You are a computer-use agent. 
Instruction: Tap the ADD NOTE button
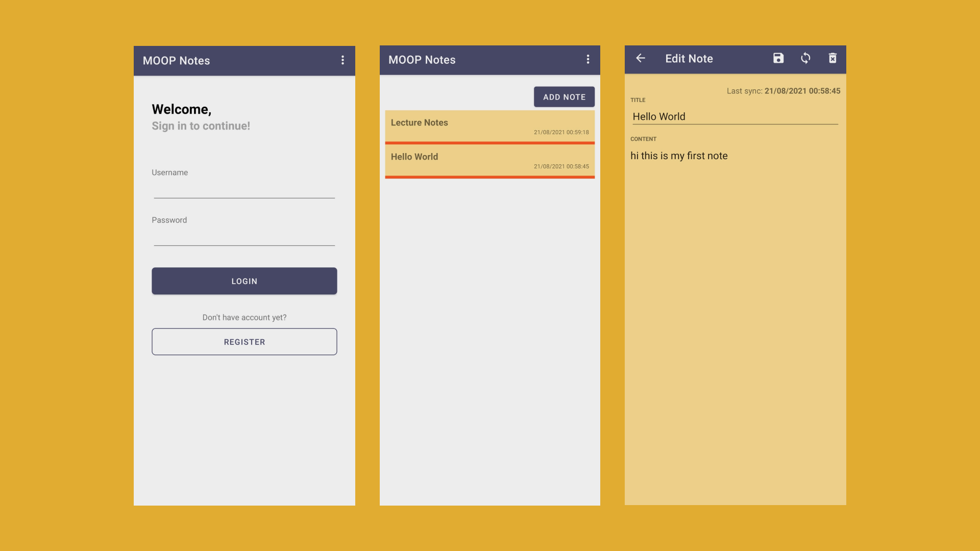(x=564, y=97)
